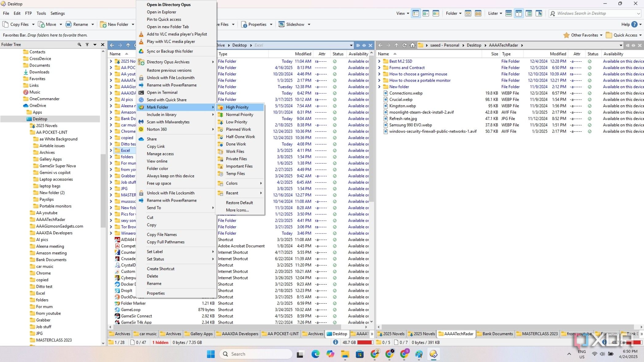Expand the Colors submenu arrow
The width and height of the screenshot is (644, 362).
261,183
